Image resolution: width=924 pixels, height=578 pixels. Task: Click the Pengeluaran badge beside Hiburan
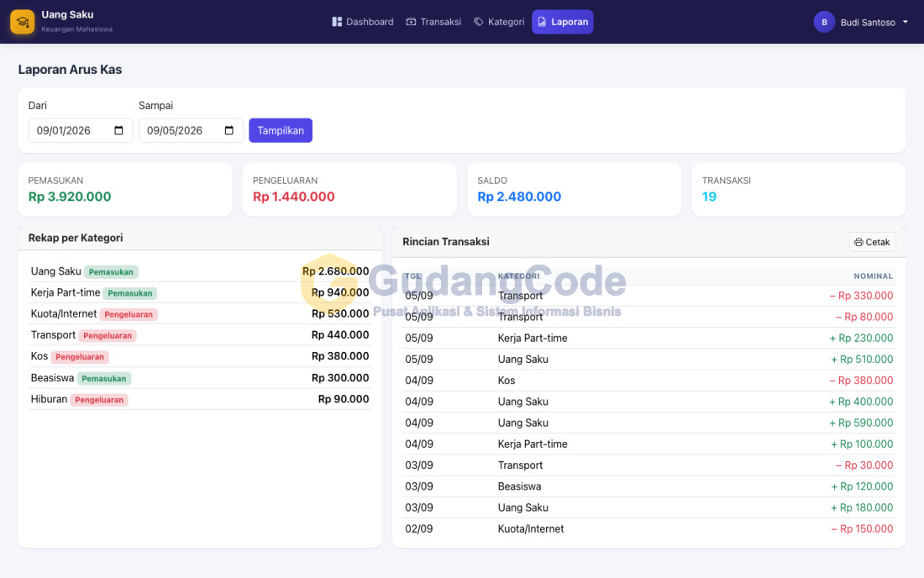(99, 400)
